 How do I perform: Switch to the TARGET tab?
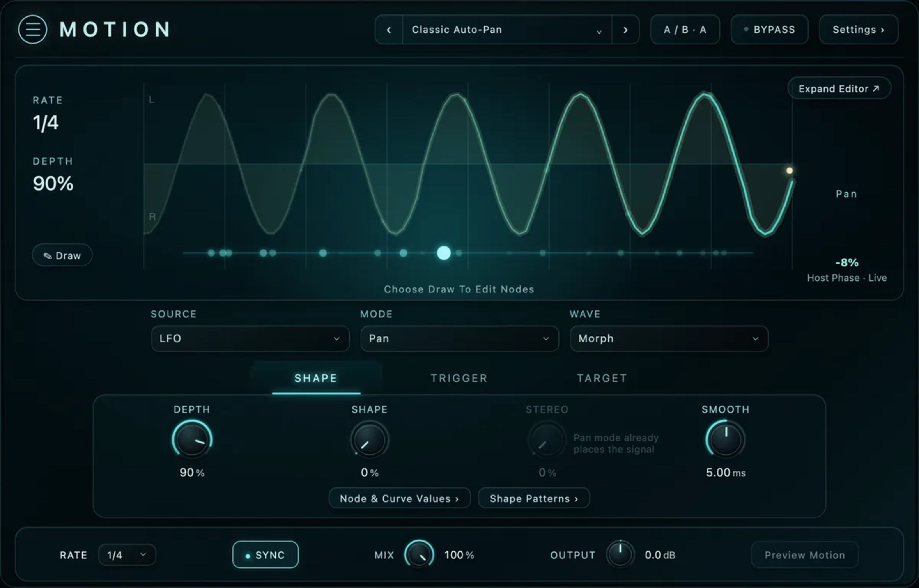[602, 378]
